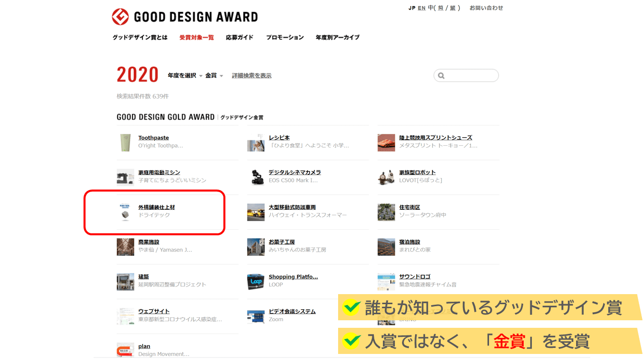Open ビデオ会議システム title link
Viewport: 644px width, 362px height.
click(292, 311)
